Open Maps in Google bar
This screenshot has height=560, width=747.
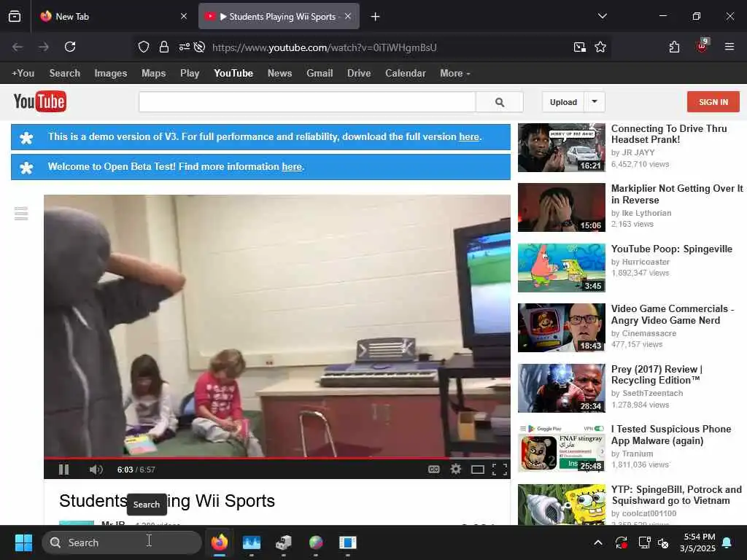pos(153,74)
